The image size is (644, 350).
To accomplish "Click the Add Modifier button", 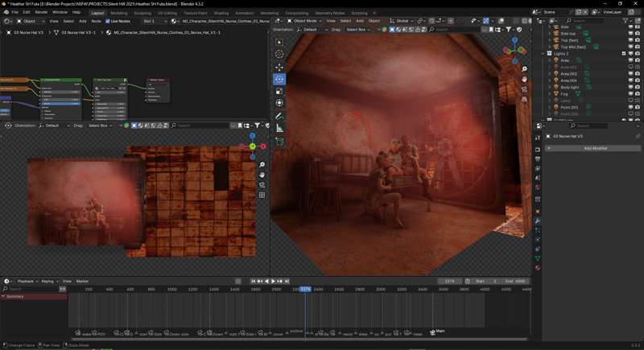I will coord(595,148).
